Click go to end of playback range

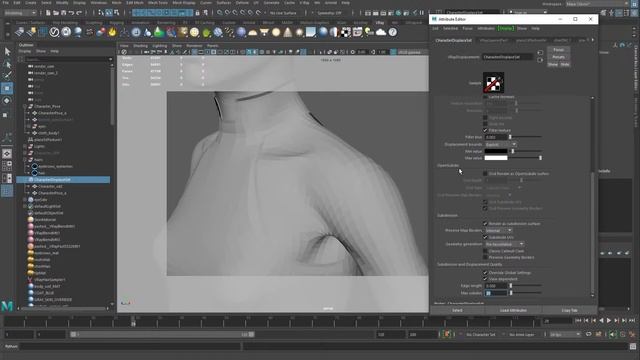632,321
